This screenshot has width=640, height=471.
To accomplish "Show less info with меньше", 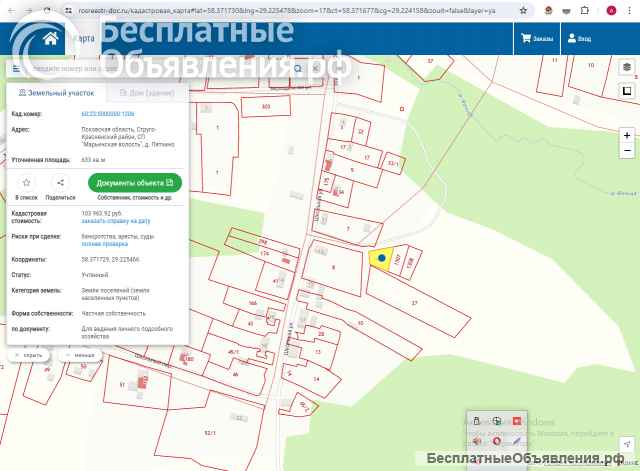I will coord(80,355).
